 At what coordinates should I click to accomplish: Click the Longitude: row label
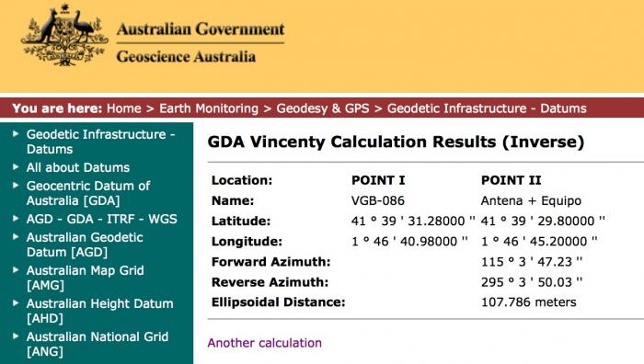[247, 242]
